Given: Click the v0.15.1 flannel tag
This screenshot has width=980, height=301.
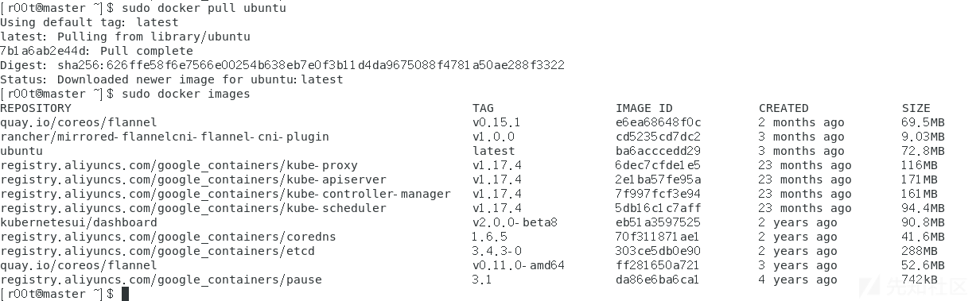Looking at the screenshot, I should point(496,122).
